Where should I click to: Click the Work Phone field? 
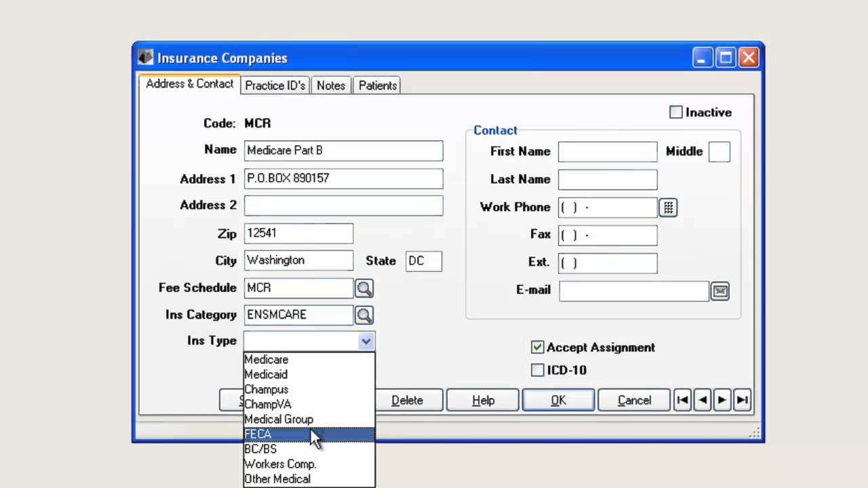coord(608,207)
